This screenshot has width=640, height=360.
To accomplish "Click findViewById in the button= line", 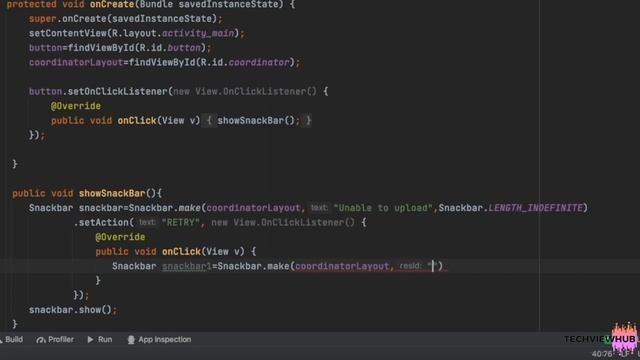I will 100,48.
